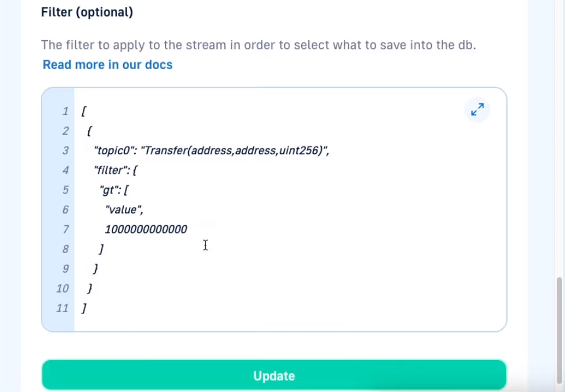Click line number 4 in the gutter
The image size is (565, 392).
66,170
